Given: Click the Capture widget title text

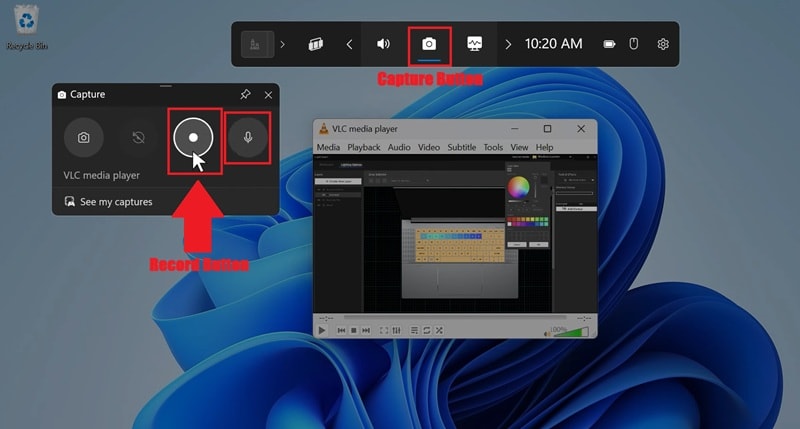Looking at the screenshot, I should pos(87,94).
